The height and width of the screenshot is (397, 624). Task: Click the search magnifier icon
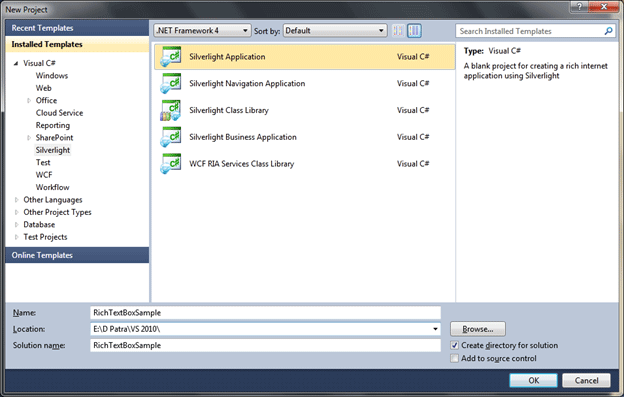(608, 31)
